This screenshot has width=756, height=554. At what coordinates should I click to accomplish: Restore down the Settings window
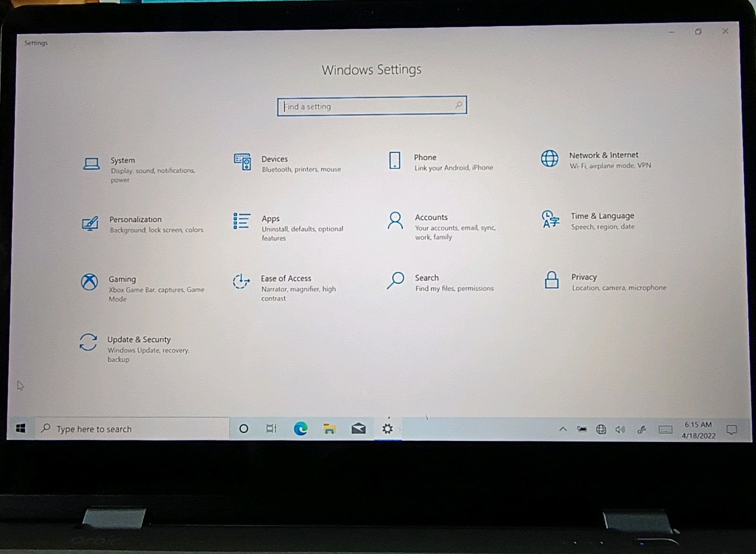[x=698, y=32]
